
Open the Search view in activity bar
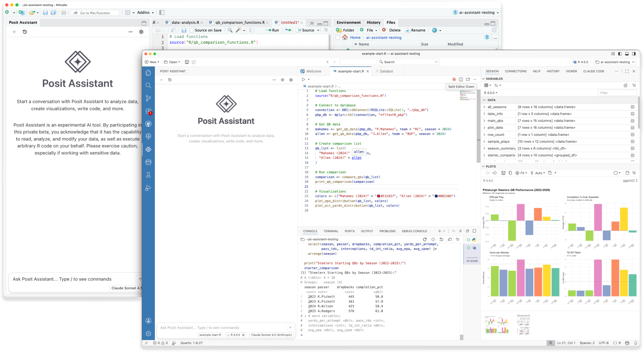[148, 85]
